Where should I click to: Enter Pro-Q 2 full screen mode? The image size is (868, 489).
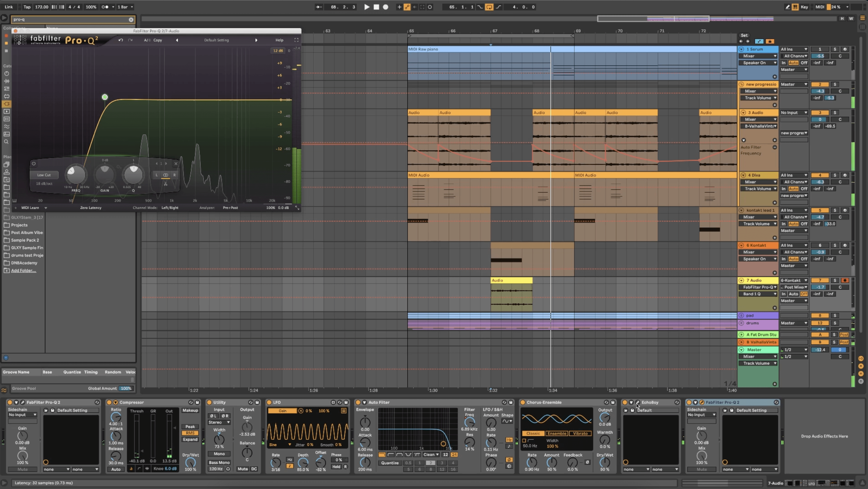tap(296, 40)
